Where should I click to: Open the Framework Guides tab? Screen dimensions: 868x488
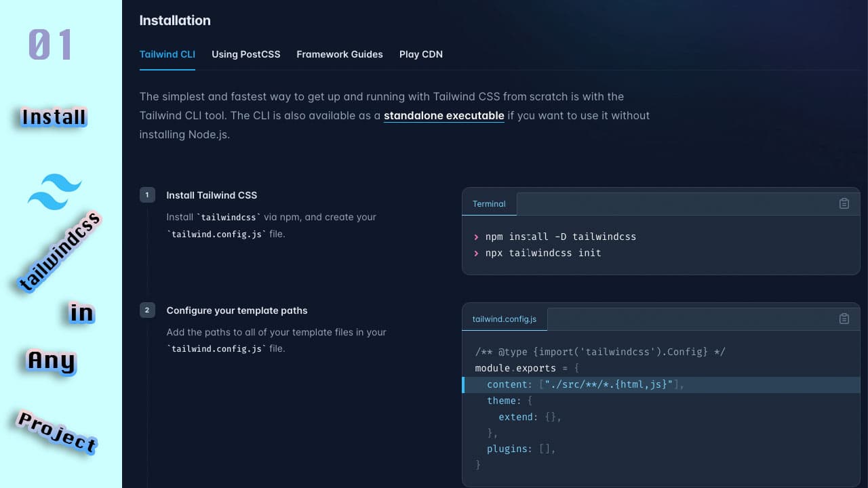(x=339, y=54)
